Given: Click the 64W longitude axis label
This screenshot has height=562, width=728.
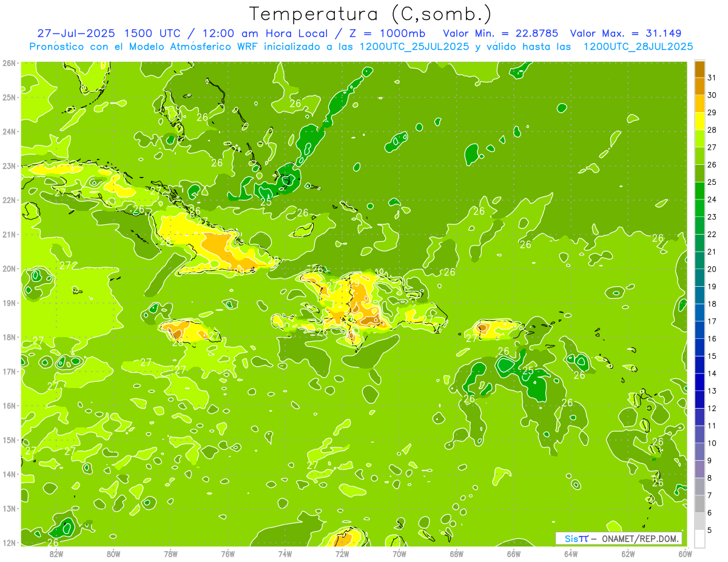Looking at the screenshot, I should [571, 554].
